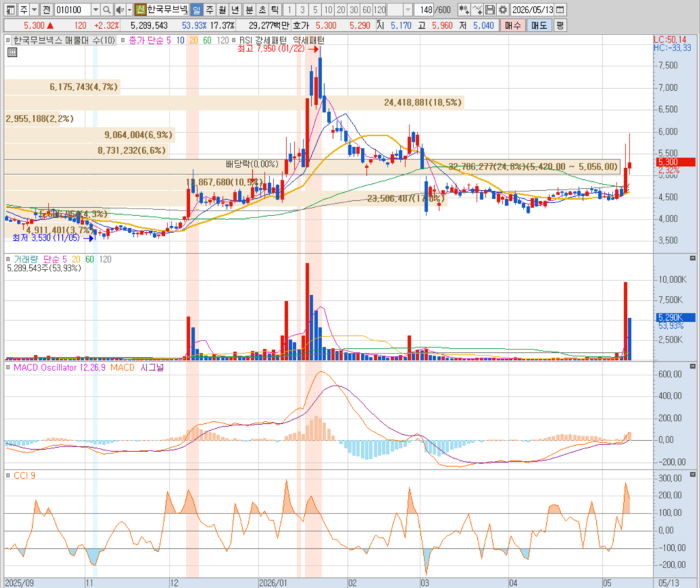This screenshot has width=700, height=588.
Task: Open the calendar date picker icon
Action: point(561,10)
